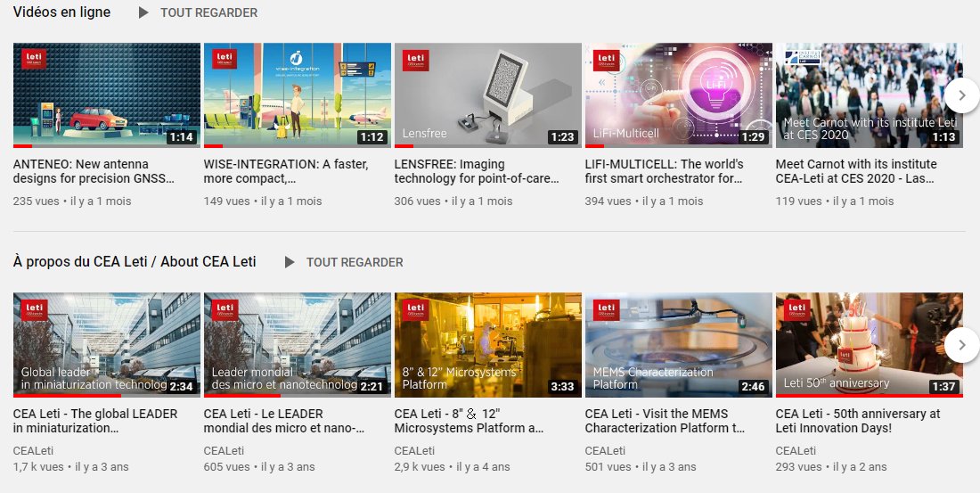Click title LIFI-MULTICELL: The world's first smart orchestrator
This screenshot has height=493, width=980.
click(665, 171)
